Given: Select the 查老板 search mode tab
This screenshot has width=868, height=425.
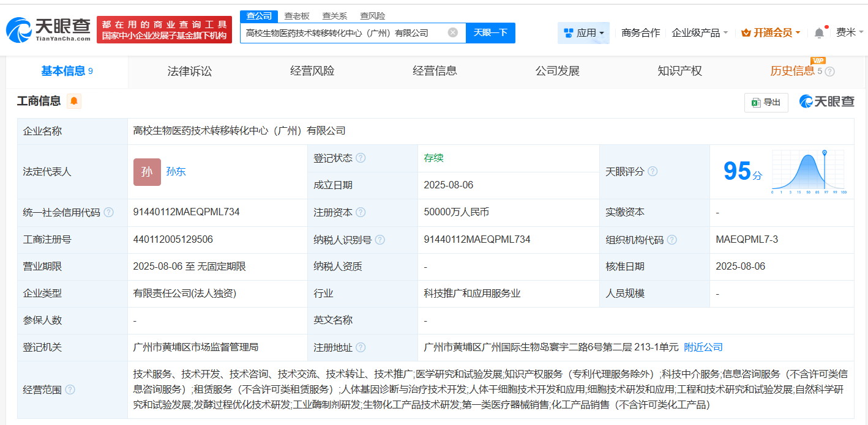Looking at the screenshot, I should [297, 16].
